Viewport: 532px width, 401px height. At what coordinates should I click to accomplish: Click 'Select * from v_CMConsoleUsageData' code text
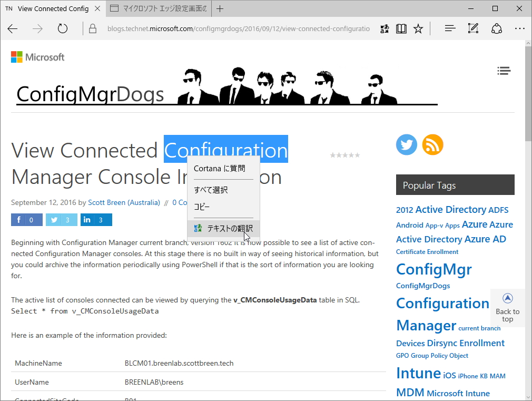coord(85,311)
